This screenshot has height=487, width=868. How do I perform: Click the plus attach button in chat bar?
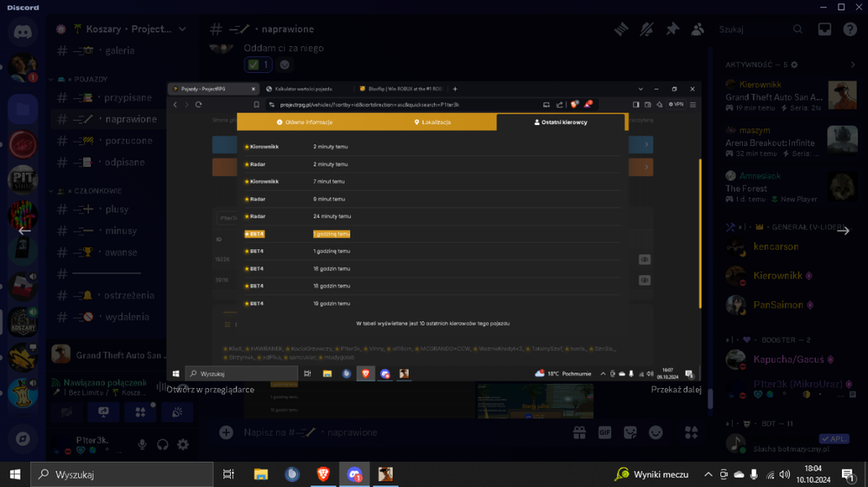point(226,432)
